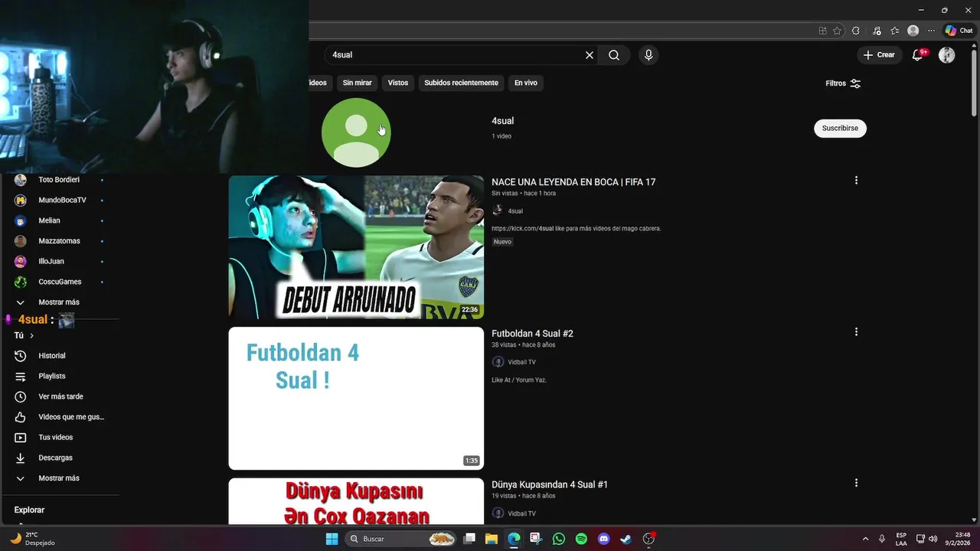Open WhatsApp from taskbar
The width and height of the screenshot is (980, 551).
coord(559,539)
